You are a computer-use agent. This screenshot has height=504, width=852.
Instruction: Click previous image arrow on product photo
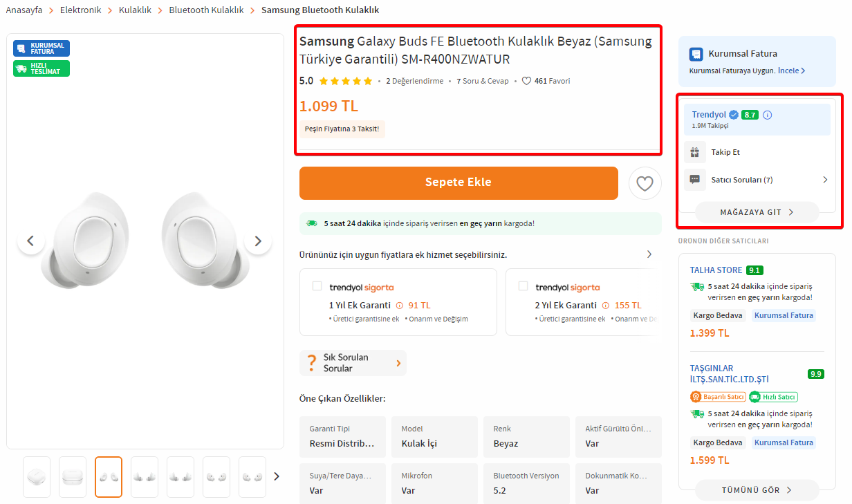pyautogui.click(x=30, y=241)
